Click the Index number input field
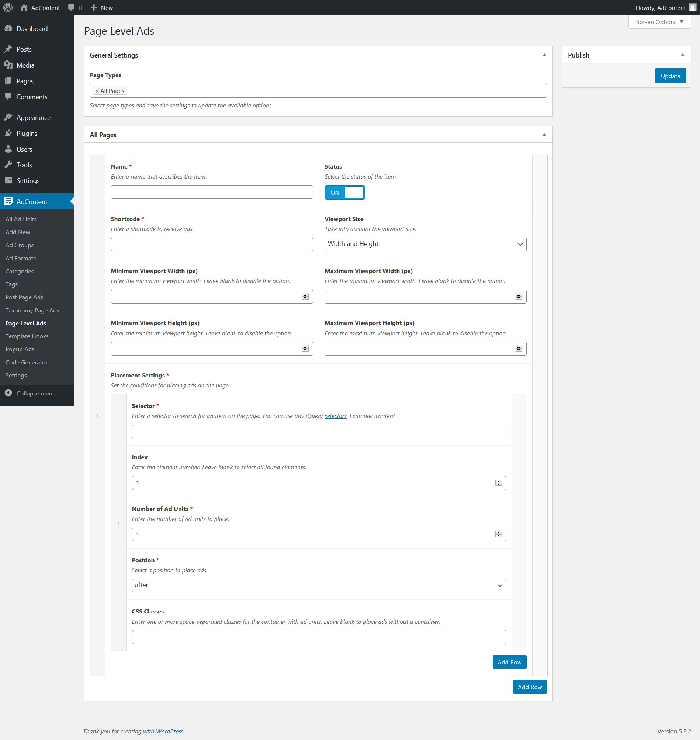Image resolution: width=700 pixels, height=740 pixels. click(319, 483)
